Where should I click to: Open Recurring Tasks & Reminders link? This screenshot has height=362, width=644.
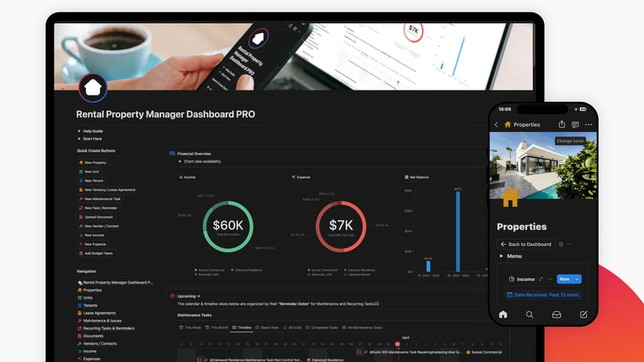tap(106, 328)
